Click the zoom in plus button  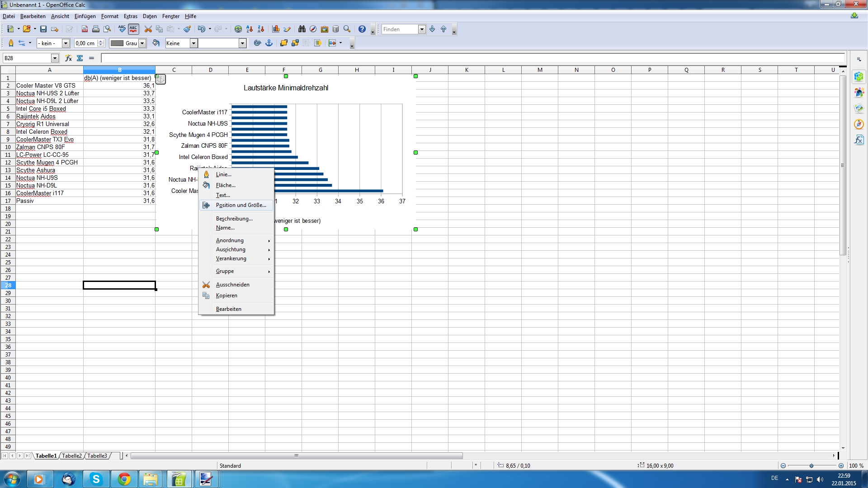(841, 466)
